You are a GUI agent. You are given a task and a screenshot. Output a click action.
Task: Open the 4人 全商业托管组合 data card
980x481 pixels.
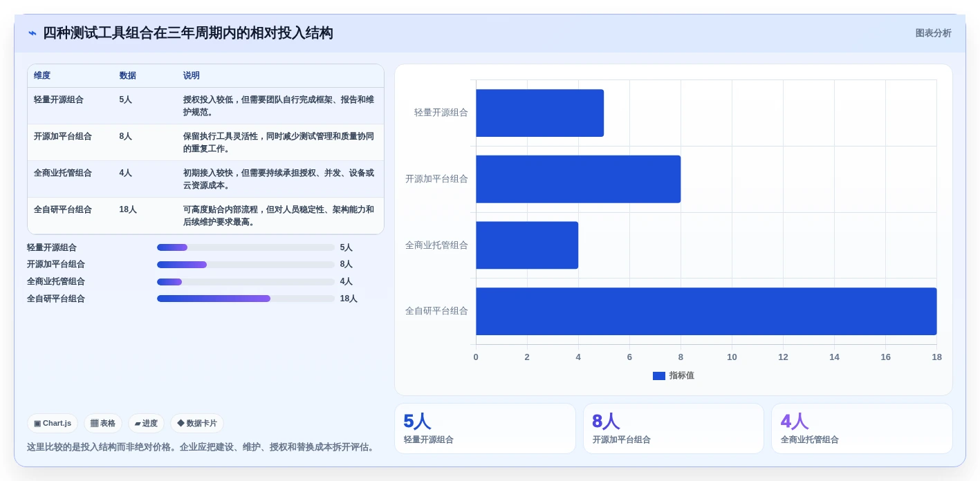[x=862, y=428]
